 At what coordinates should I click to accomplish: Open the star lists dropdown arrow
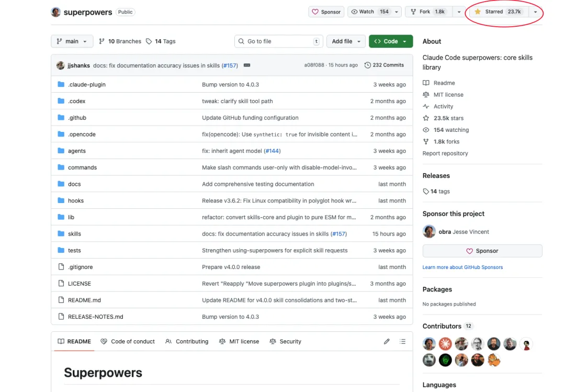[535, 12]
